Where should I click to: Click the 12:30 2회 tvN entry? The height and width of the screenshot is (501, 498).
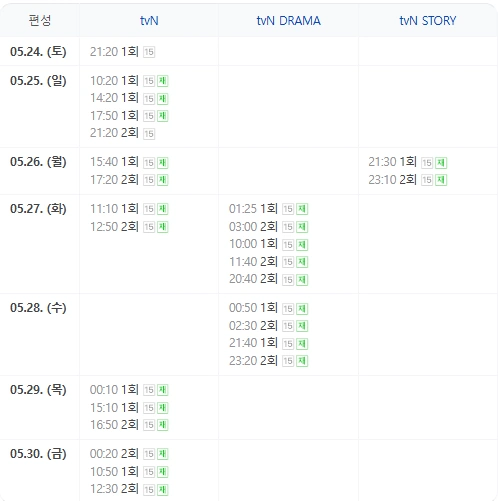coord(114,489)
